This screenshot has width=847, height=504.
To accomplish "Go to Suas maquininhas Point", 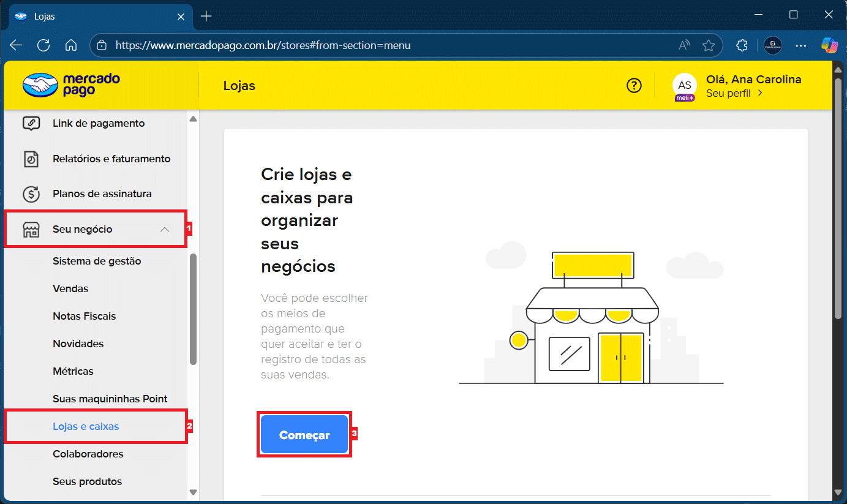I will (110, 399).
